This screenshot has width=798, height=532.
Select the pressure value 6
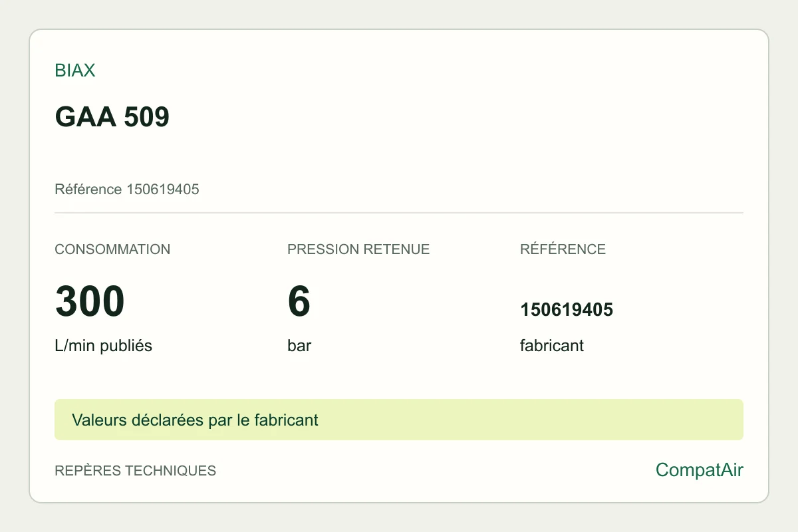click(x=299, y=301)
